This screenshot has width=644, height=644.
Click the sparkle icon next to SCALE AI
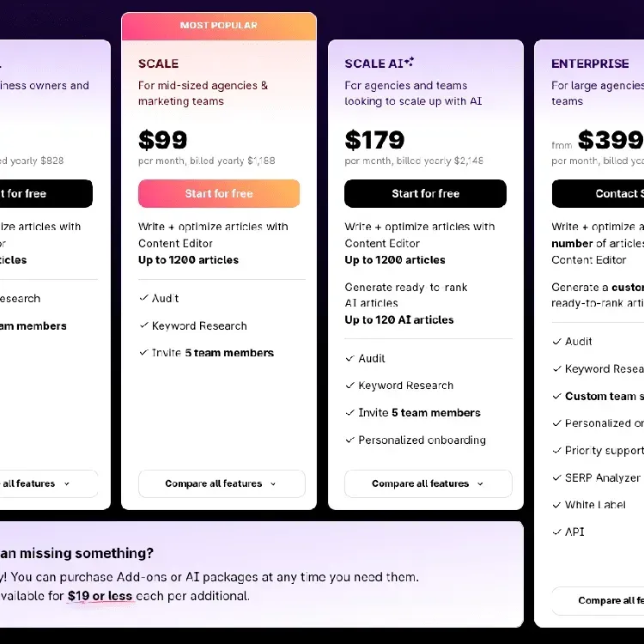pos(409,62)
